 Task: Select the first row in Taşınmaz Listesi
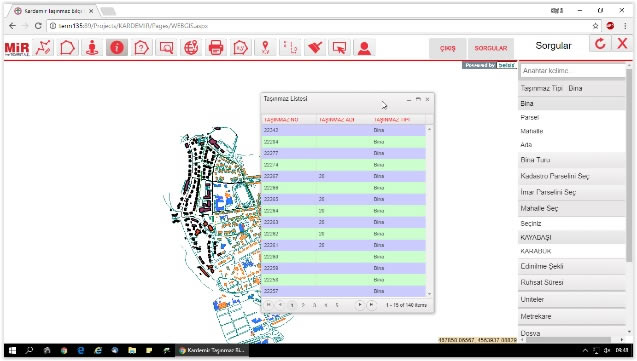click(x=344, y=130)
